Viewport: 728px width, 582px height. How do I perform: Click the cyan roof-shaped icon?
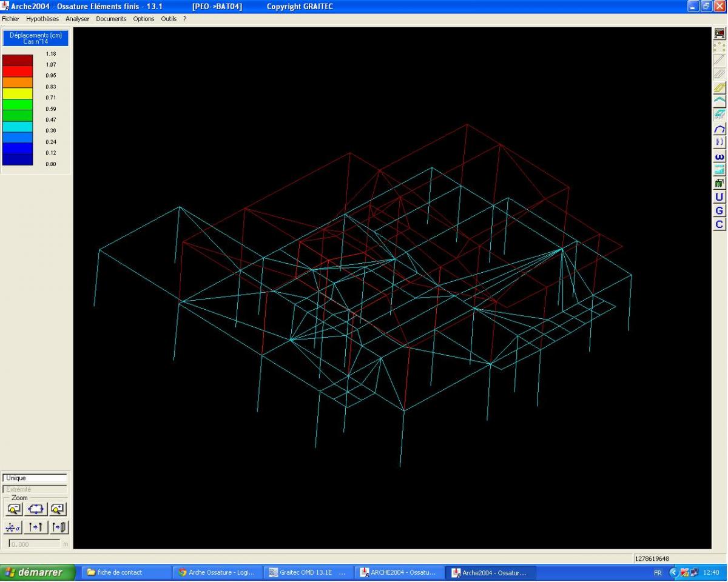pos(720,101)
